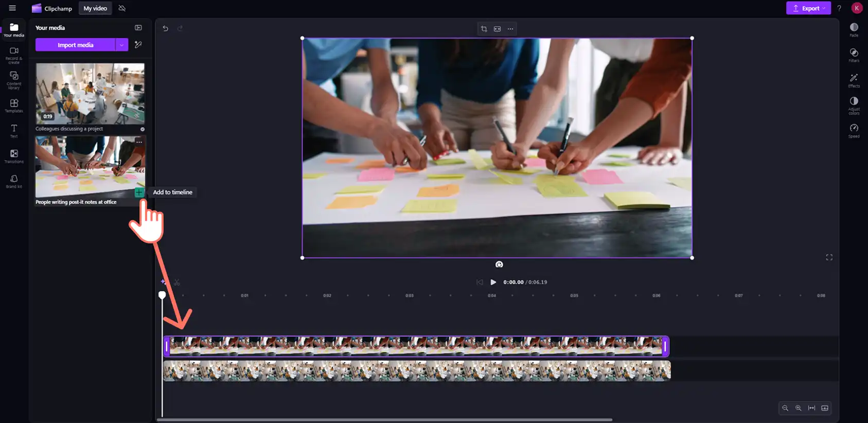This screenshot has height=423, width=868.
Task: Select the Colleagues discussing a project thumbnail
Action: pyautogui.click(x=90, y=94)
